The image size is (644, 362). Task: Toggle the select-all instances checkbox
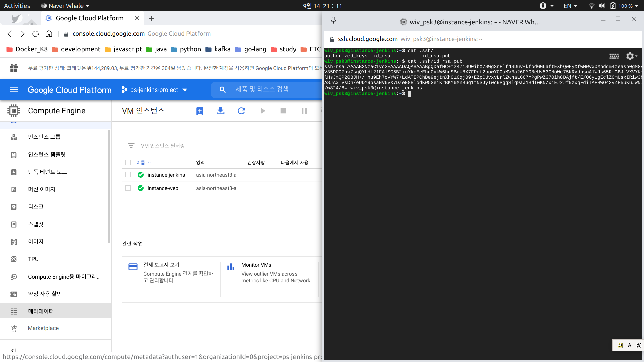pyautogui.click(x=128, y=163)
